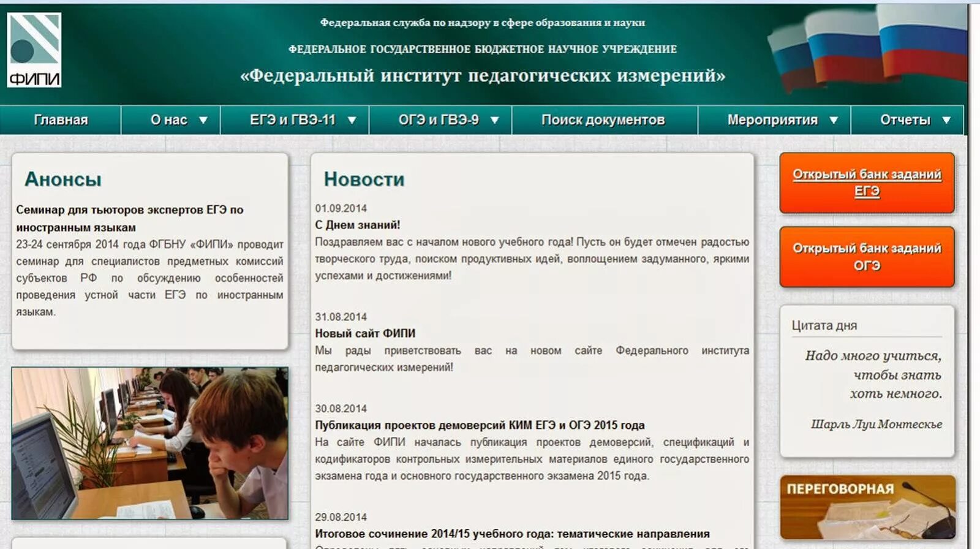
Task: Go to Поиск документов
Action: (x=603, y=120)
